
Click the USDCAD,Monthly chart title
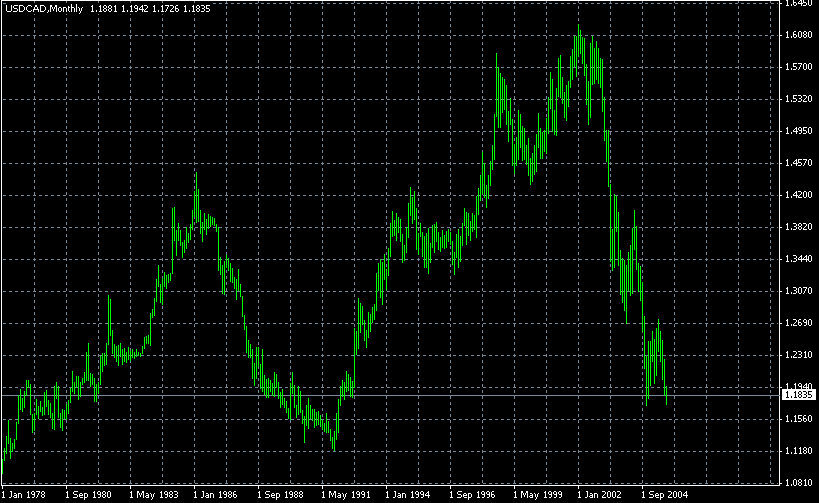coord(44,9)
